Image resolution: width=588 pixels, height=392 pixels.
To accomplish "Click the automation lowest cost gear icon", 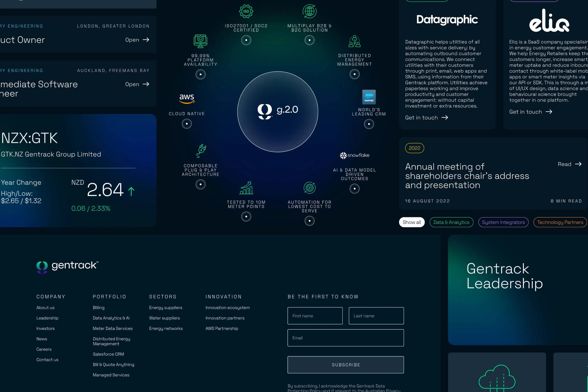I will pyautogui.click(x=309, y=188).
